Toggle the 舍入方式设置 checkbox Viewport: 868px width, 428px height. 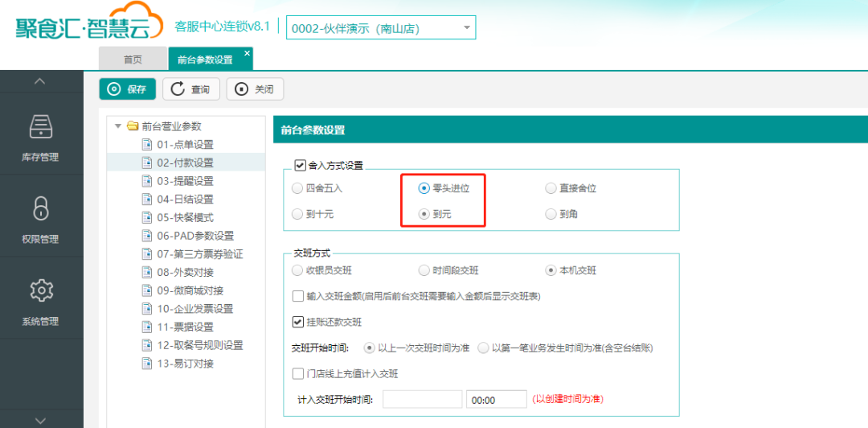click(300, 165)
